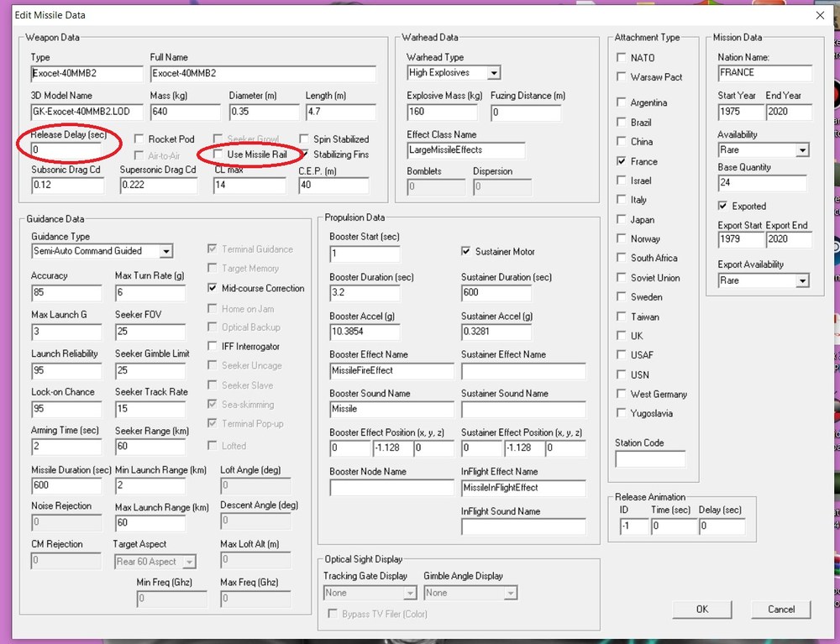
Task: Open the Guidance Type dropdown
Action: point(166,251)
